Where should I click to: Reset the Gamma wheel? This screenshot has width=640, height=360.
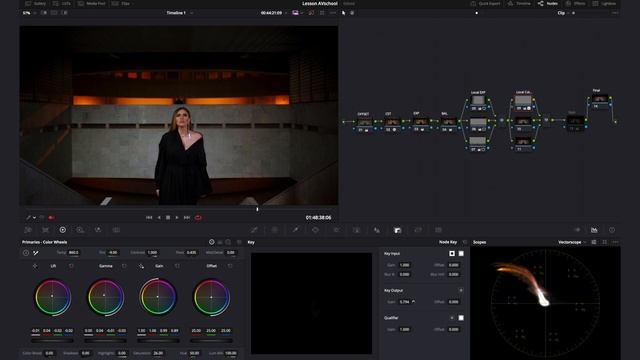click(x=124, y=266)
